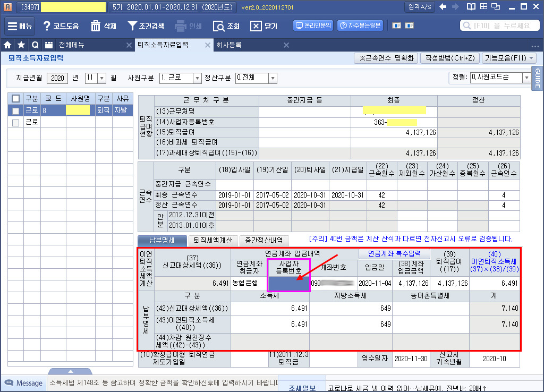Open 정산구분 0.전체 dropdown

pyautogui.click(x=273, y=78)
